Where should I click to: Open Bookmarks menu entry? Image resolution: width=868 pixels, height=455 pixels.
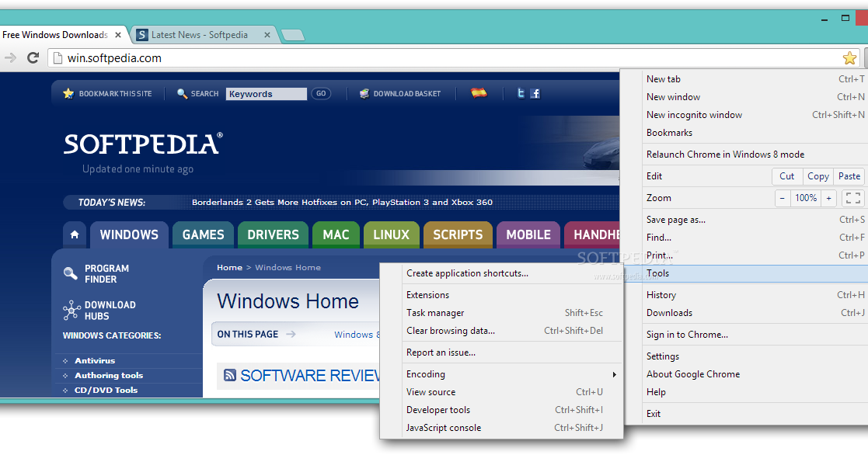pyautogui.click(x=746, y=133)
